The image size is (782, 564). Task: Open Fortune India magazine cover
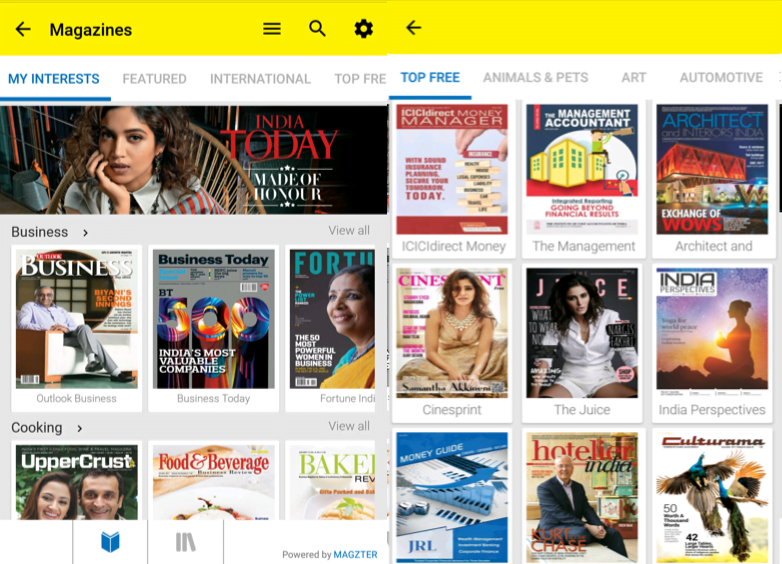coord(332,319)
